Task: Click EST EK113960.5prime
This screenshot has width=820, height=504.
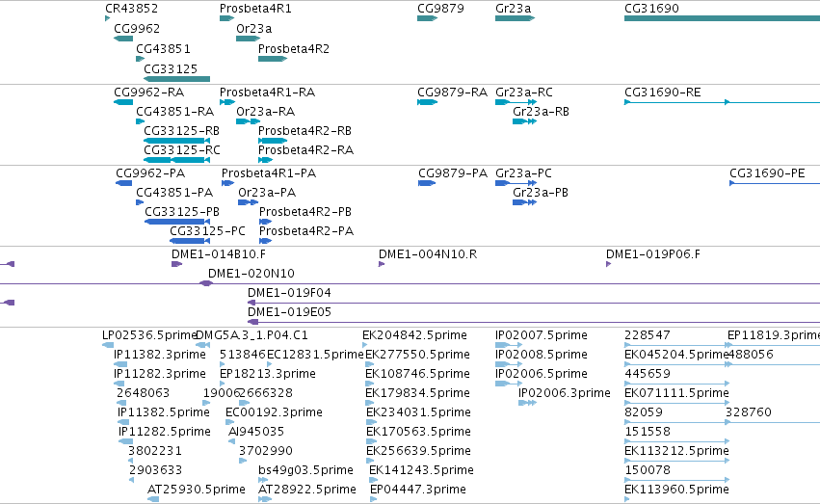Action: [x=676, y=490]
